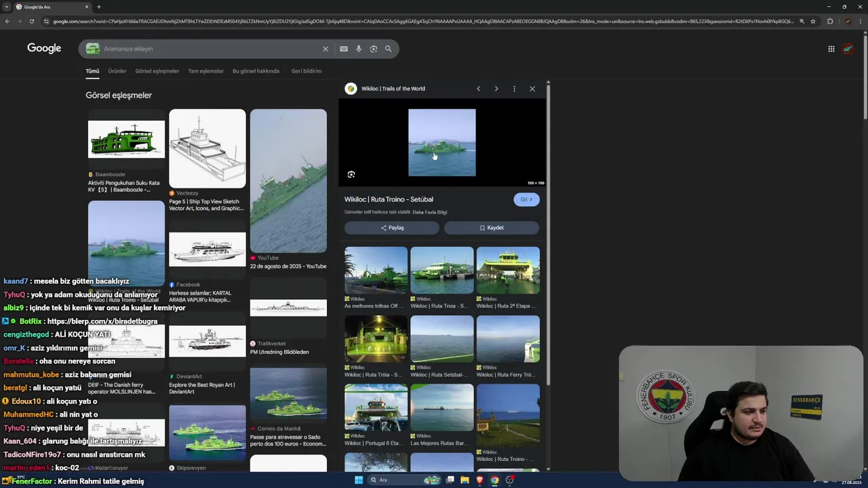The height and width of the screenshot is (488, 868).
Task: Open File Explorer from the taskbar
Action: click(465, 480)
